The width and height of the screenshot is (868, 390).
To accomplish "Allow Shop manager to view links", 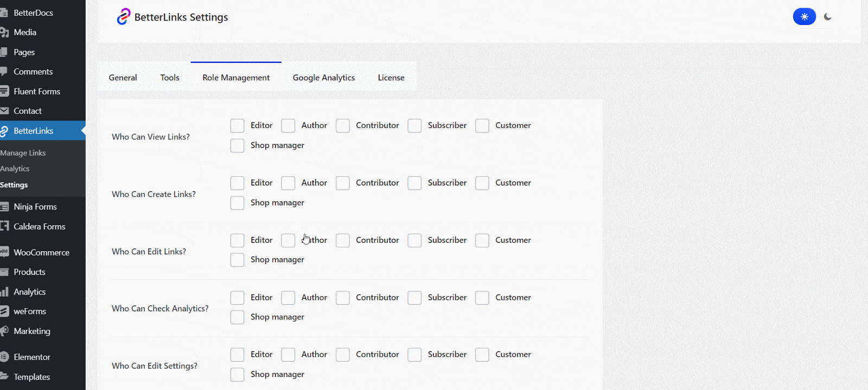I will click(x=237, y=145).
